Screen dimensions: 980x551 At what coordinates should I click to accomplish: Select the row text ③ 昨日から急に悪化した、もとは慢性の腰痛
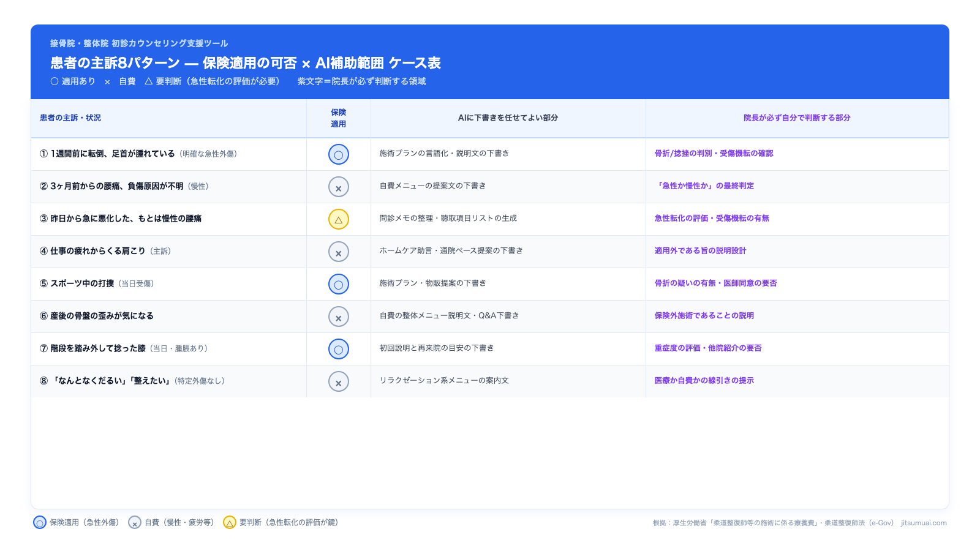point(121,219)
